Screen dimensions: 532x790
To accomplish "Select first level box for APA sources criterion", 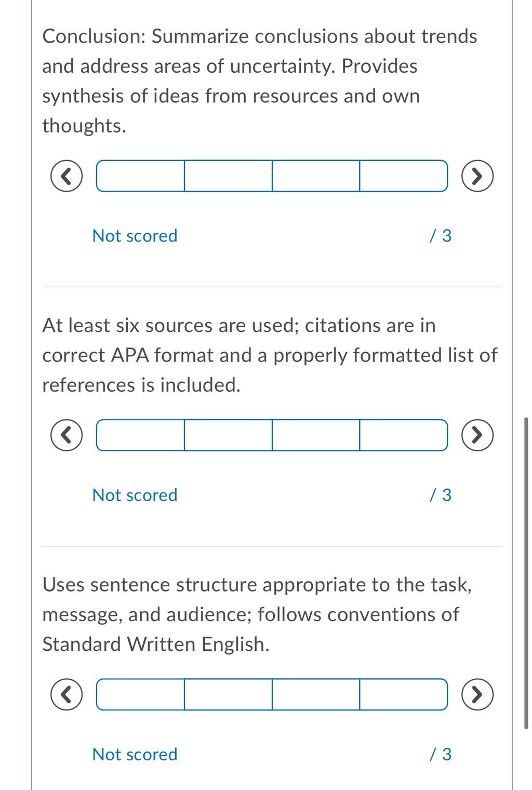I will point(140,435).
